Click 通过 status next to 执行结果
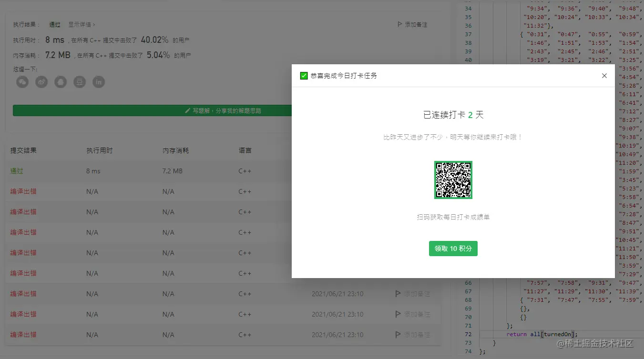This screenshot has height=359, width=644. coord(55,24)
